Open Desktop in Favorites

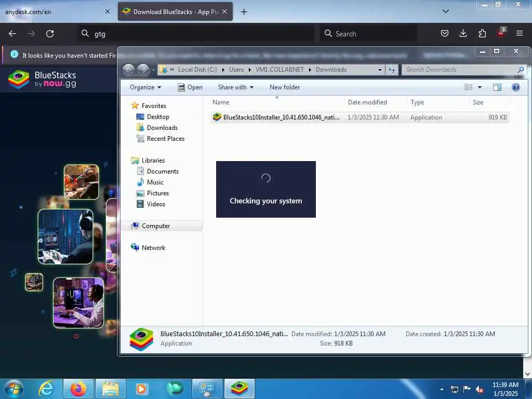158,117
